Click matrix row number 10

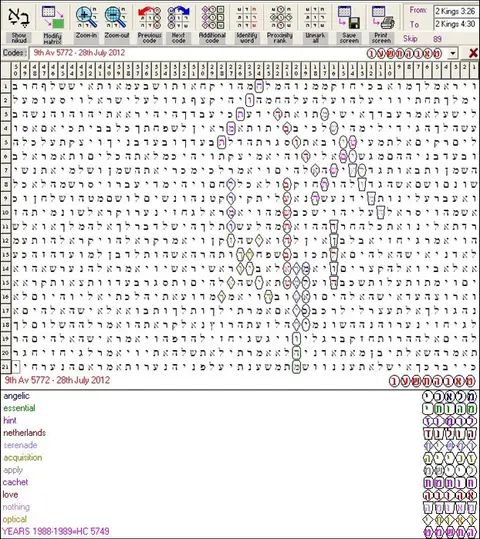[x=6, y=212]
